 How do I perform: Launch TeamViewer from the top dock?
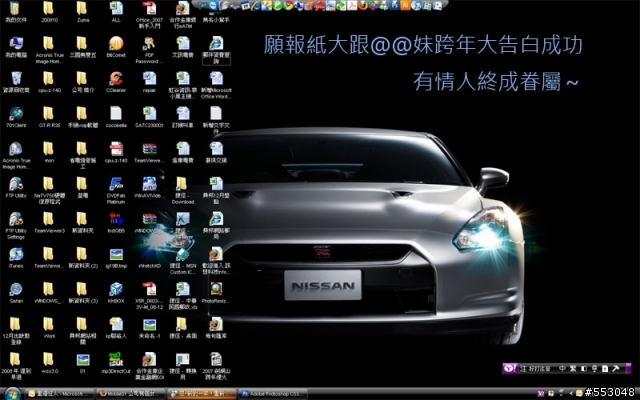pyautogui.click(x=213, y=5)
